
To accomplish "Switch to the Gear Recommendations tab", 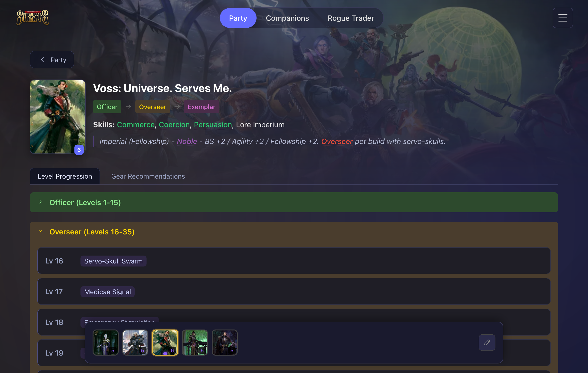I will (148, 176).
